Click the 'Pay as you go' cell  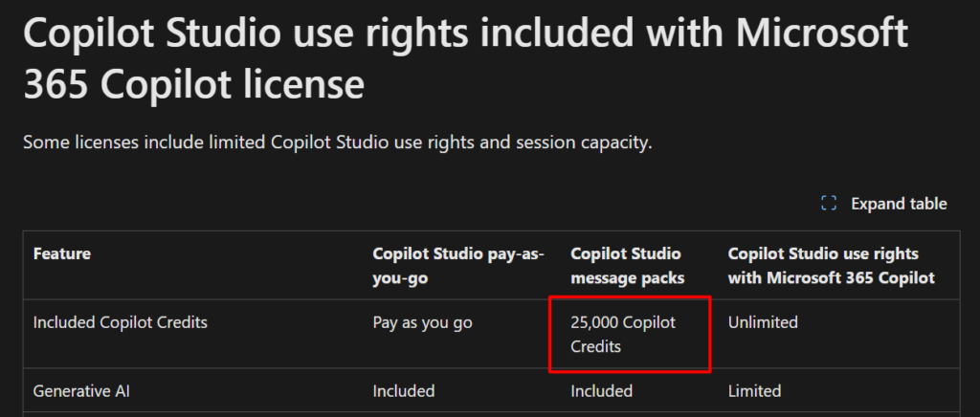click(x=422, y=322)
